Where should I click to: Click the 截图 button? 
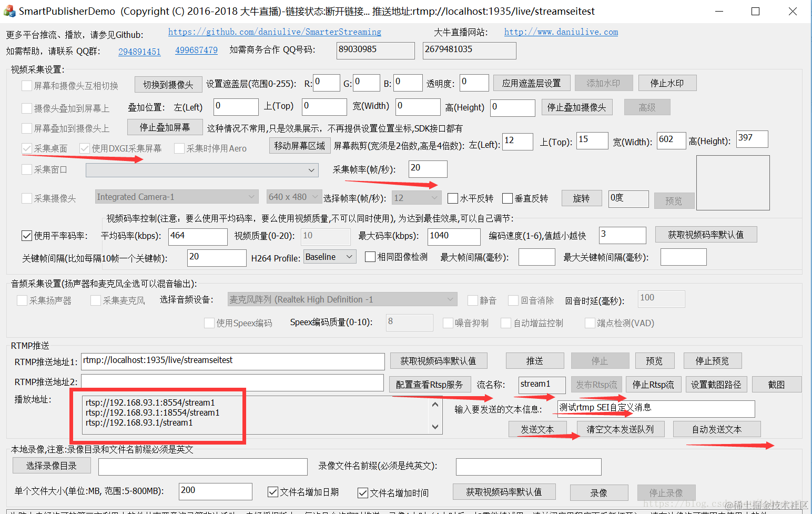click(777, 385)
